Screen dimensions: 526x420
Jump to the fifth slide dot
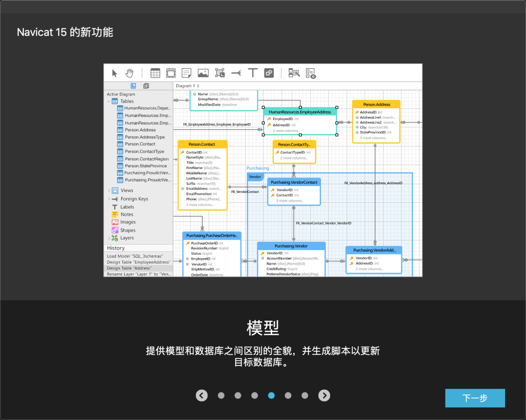(x=288, y=396)
